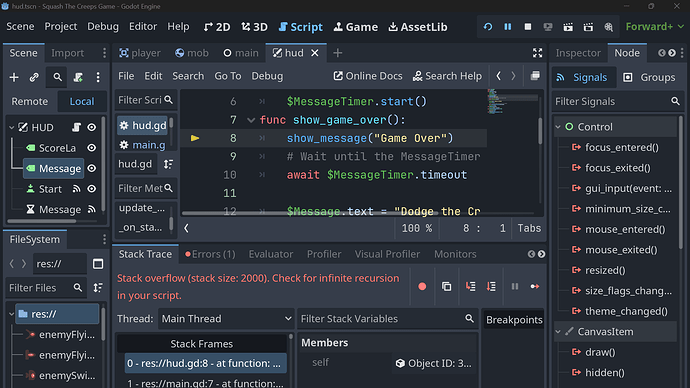Switch to Errors (1) tab

210,254
